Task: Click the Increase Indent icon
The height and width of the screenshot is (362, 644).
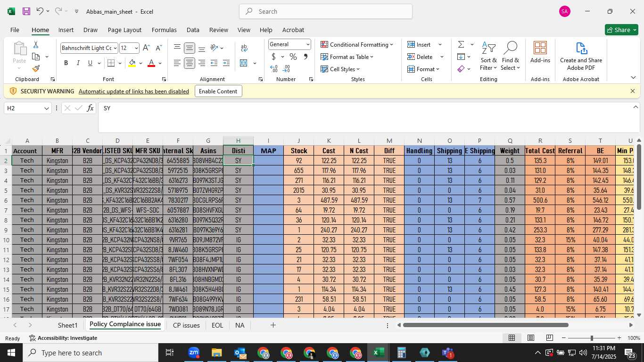Action: pos(226,63)
